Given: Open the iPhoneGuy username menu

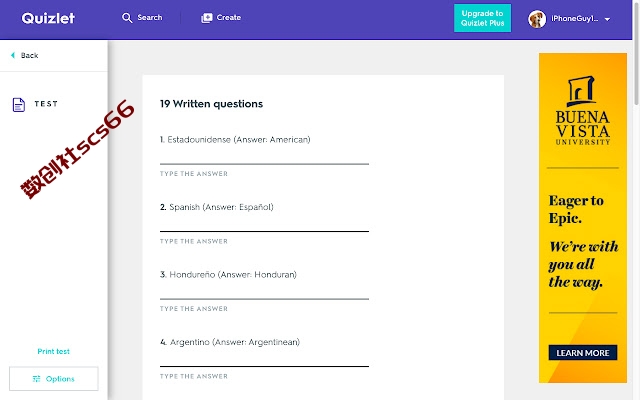Looking at the screenshot, I should pos(575,18).
